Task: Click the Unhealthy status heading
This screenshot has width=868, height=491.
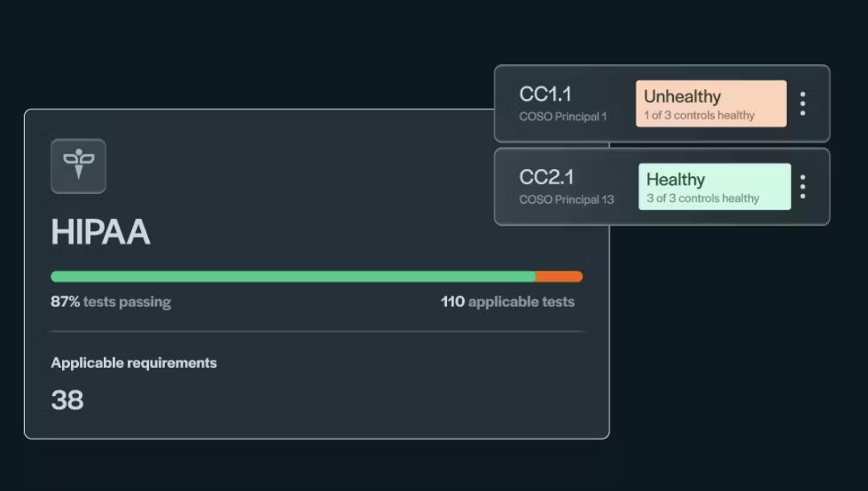Action: (682, 97)
